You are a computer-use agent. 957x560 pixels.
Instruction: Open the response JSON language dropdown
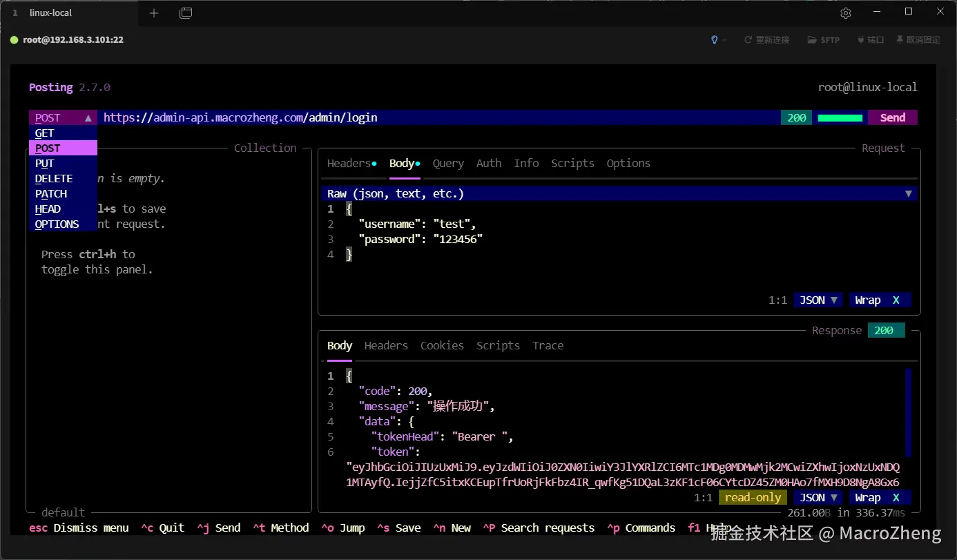(x=818, y=498)
